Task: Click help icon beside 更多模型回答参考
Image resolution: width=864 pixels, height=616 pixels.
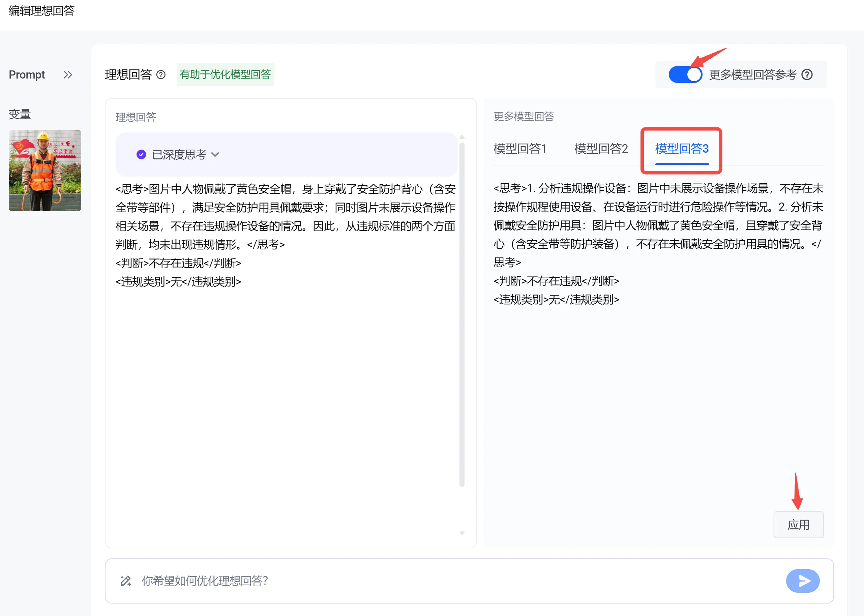Action: point(807,75)
